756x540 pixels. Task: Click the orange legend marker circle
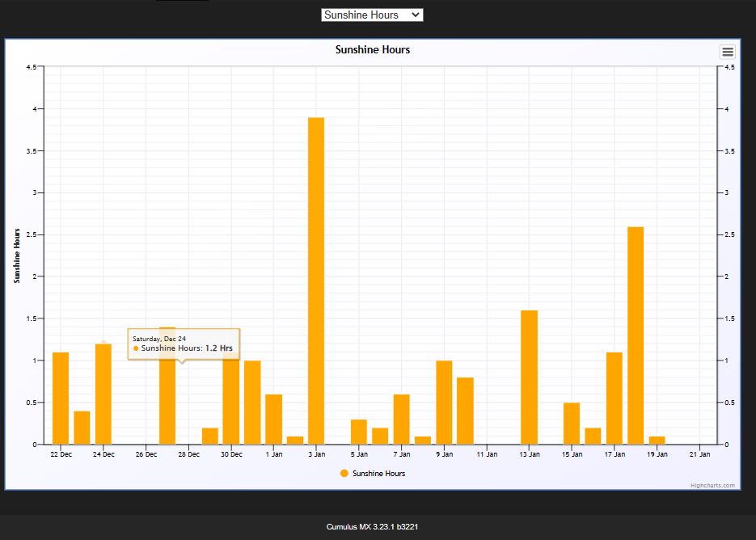tap(344, 474)
